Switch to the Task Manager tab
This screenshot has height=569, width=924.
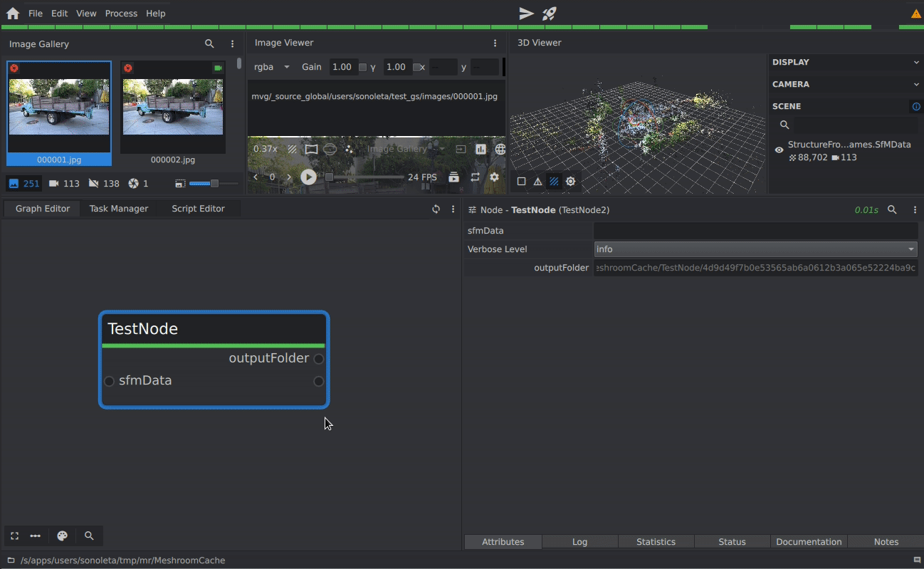click(119, 209)
